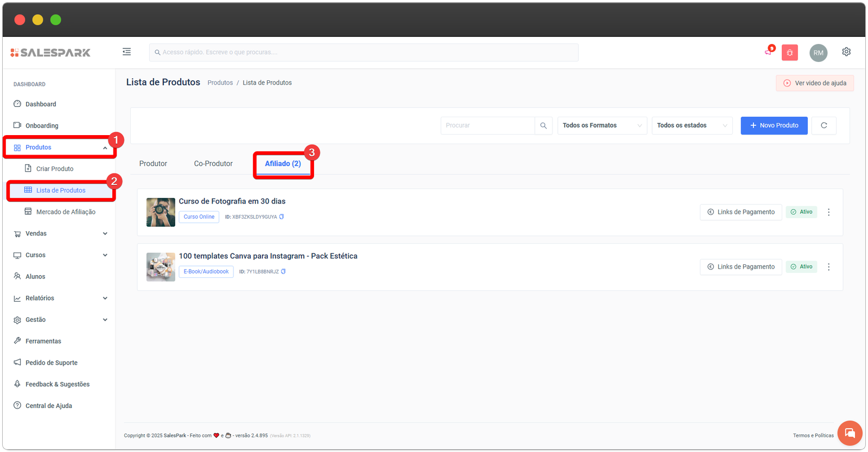The width and height of the screenshot is (868, 452).
Task: Open notifications megaphone icon
Action: (x=768, y=52)
